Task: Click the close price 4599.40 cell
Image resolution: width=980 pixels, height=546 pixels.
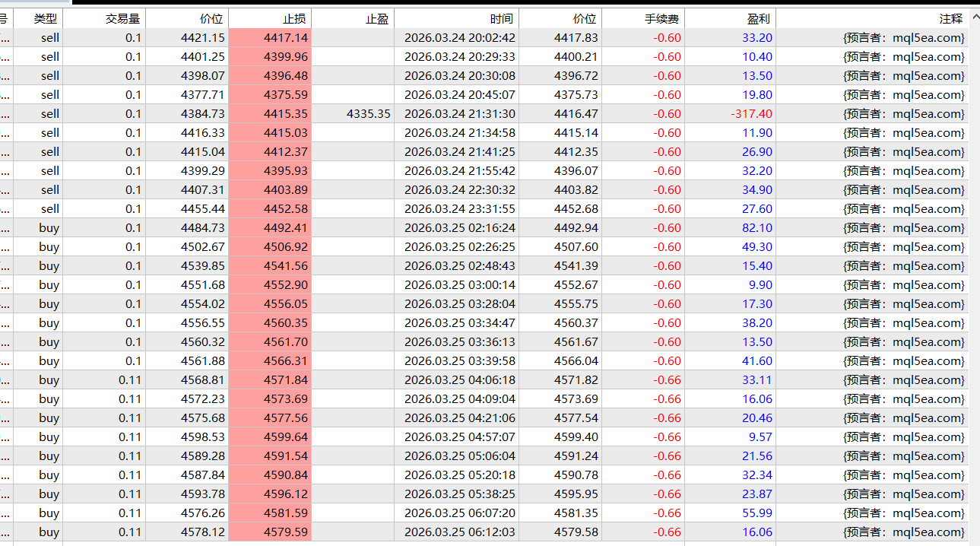Action: [576, 437]
